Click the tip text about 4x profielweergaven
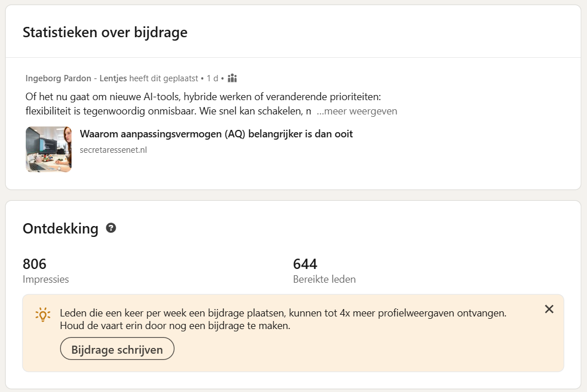This screenshot has height=392, width=587. 283,313
